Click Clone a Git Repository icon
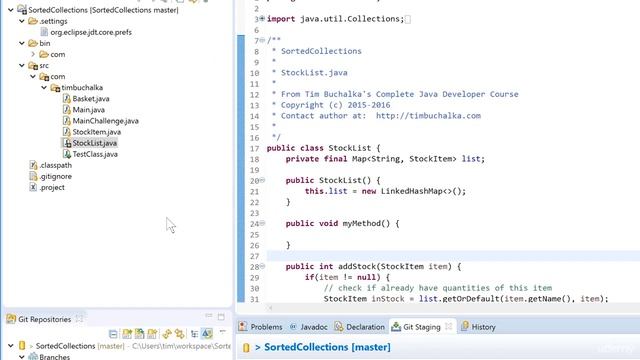640x360 pixels. 140,334
